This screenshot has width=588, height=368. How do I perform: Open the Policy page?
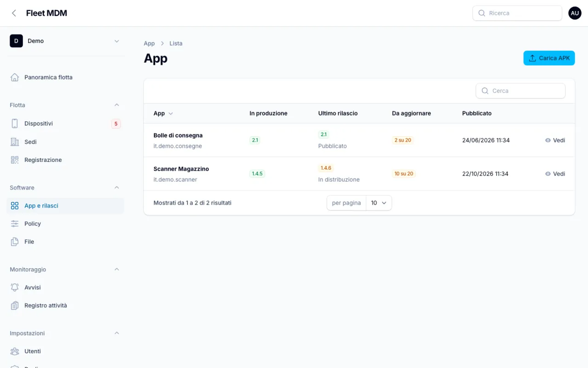point(65,224)
